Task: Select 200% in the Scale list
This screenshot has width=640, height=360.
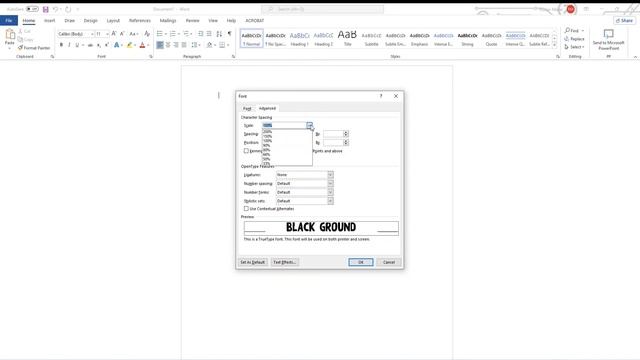Action: click(287, 131)
